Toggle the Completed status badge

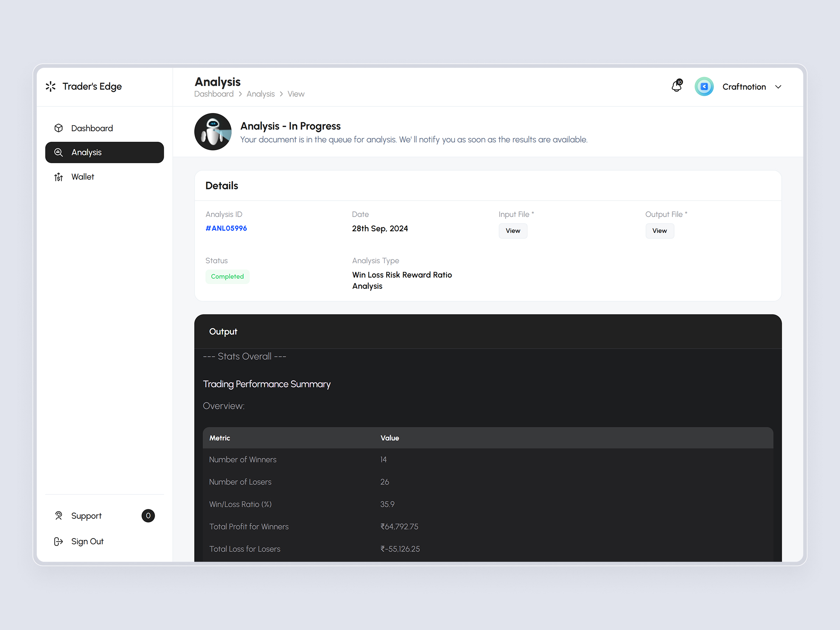point(227,276)
